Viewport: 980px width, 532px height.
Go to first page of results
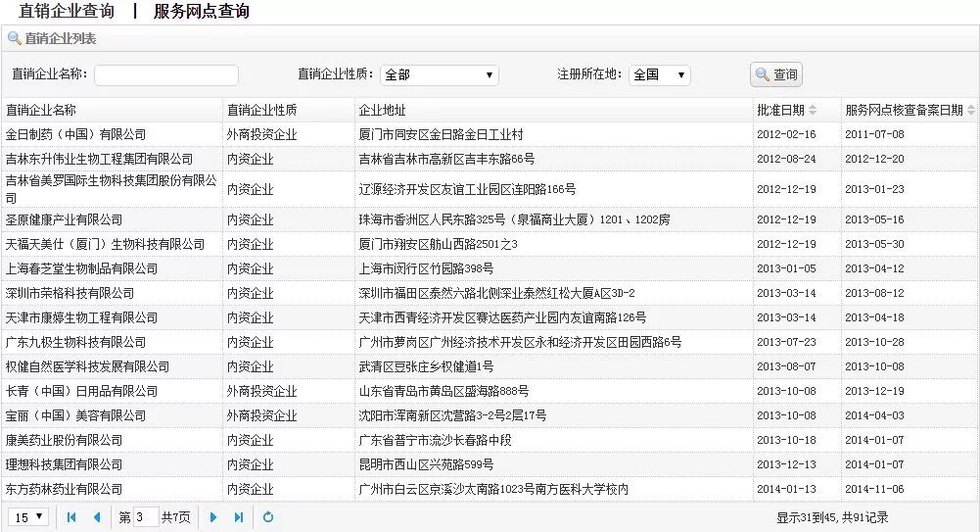pyautogui.click(x=71, y=517)
